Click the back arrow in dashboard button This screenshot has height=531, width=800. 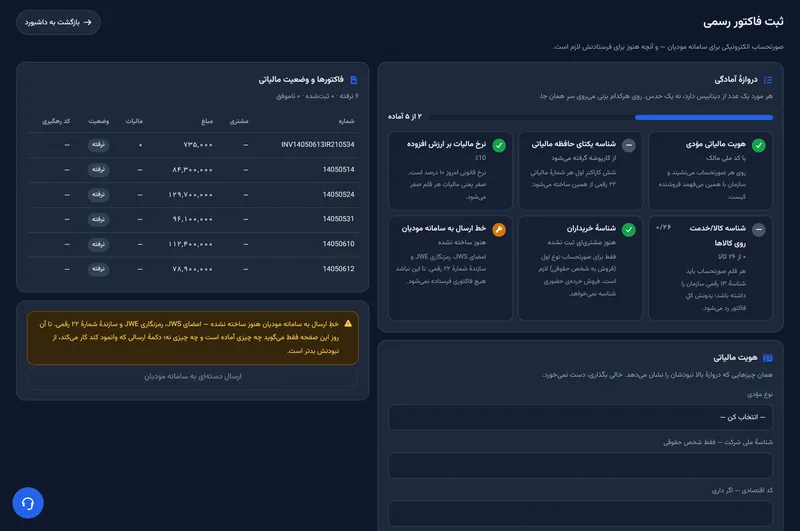[x=88, y=22]
